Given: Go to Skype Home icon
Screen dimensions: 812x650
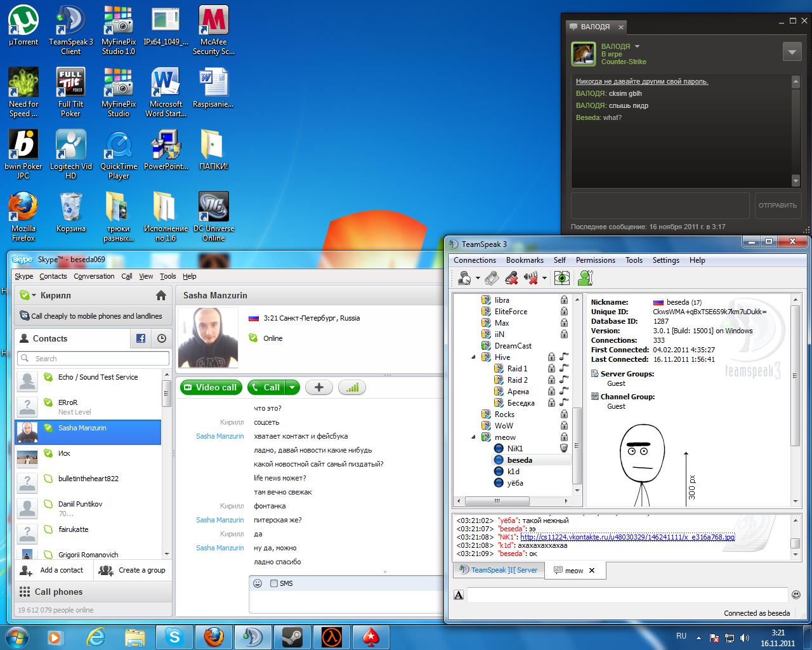Looking at the screenshot, I should [x=161, y=295].
